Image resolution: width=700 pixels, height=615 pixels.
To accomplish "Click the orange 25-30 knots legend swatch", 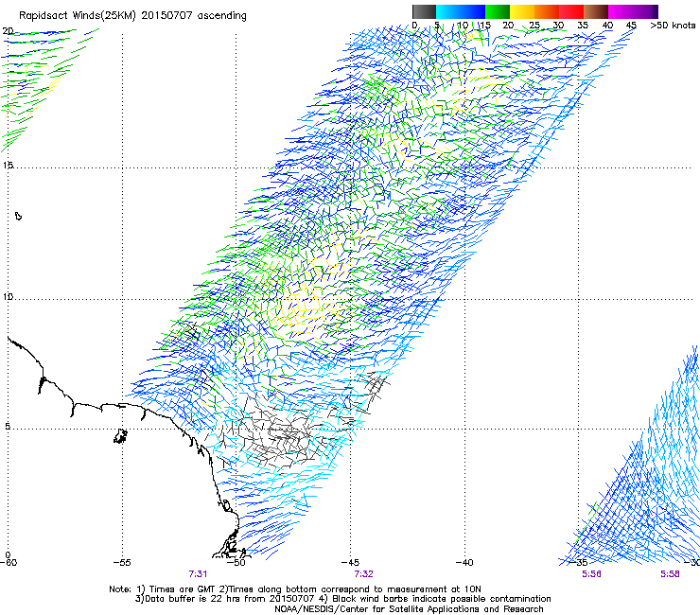I will tap(547, 11).
